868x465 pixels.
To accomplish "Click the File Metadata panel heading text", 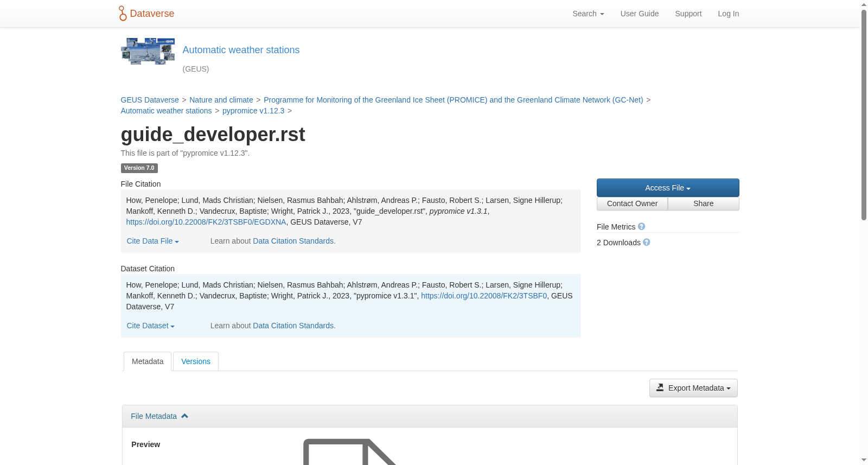I will click(154, 416).
